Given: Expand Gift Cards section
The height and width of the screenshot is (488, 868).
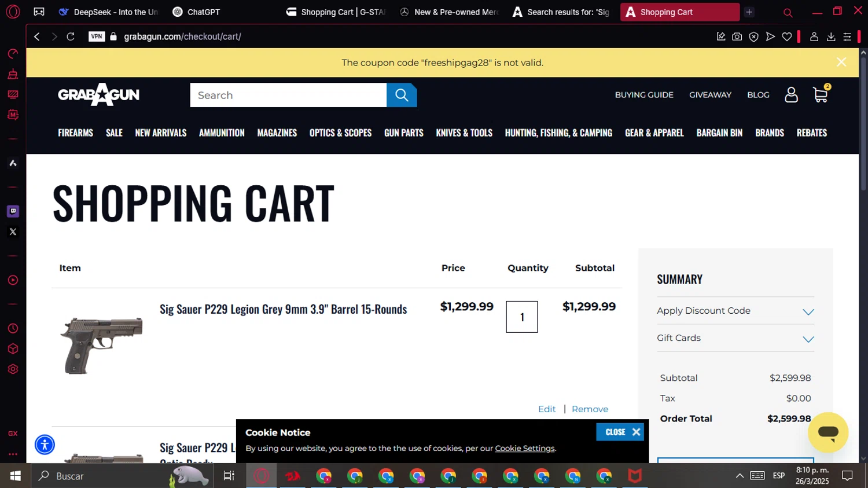Looking at the screenshot, I should [735, 338].
